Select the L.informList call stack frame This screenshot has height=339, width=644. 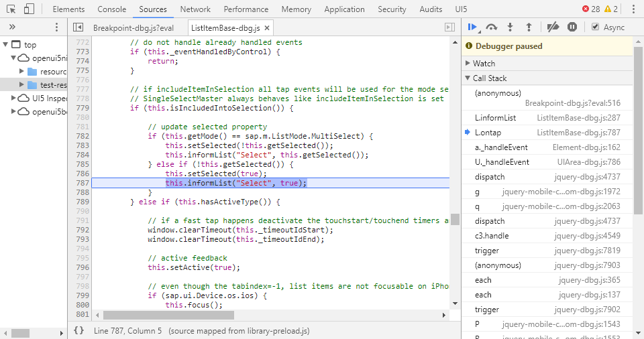(547, 118)
